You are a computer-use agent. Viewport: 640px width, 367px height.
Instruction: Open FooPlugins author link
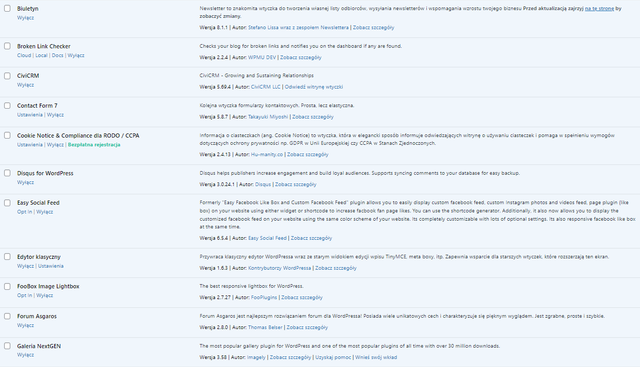(264, 298)
